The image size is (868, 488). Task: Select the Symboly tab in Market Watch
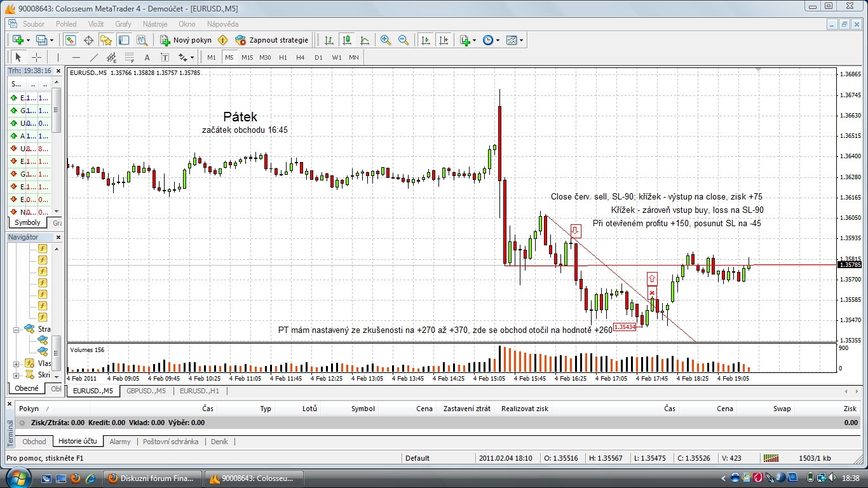click(28, 222)
